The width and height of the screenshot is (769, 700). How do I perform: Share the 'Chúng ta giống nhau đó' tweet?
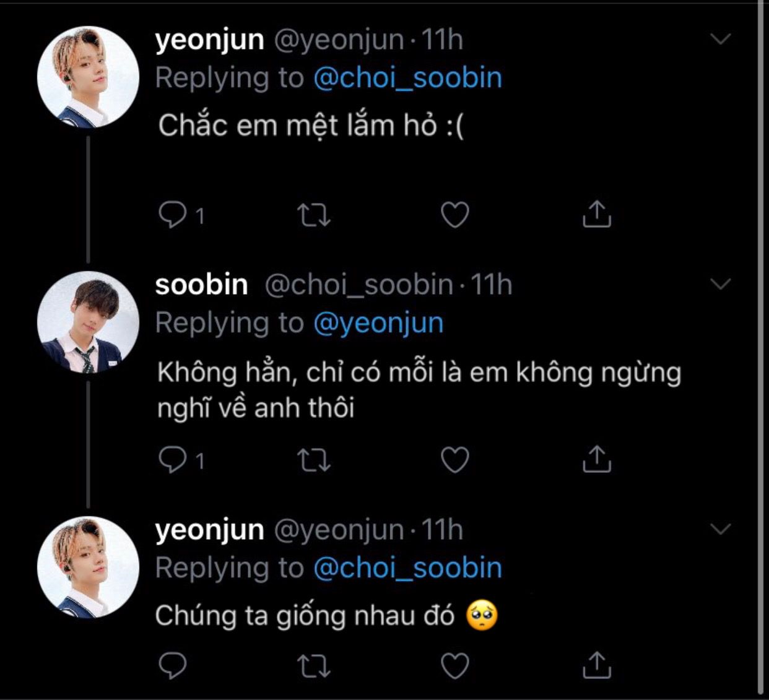[x=597, y=665]
